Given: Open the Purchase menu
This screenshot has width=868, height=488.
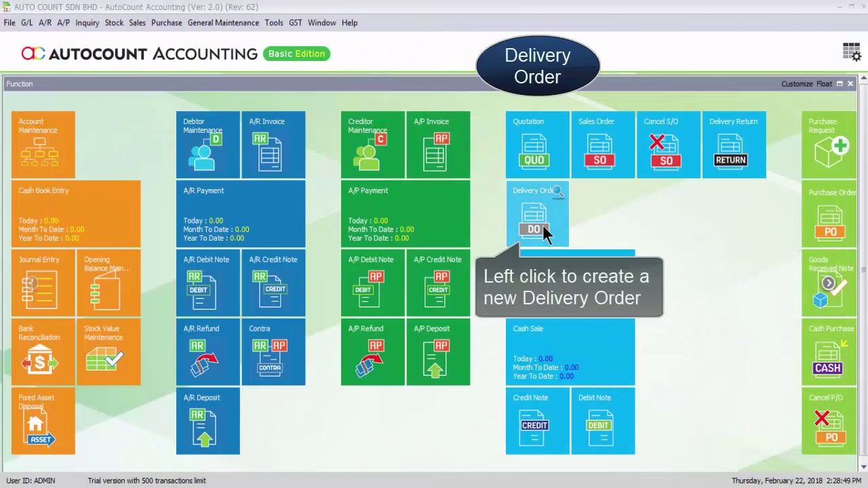Looking at the screenshot, I should pos(167,22).
